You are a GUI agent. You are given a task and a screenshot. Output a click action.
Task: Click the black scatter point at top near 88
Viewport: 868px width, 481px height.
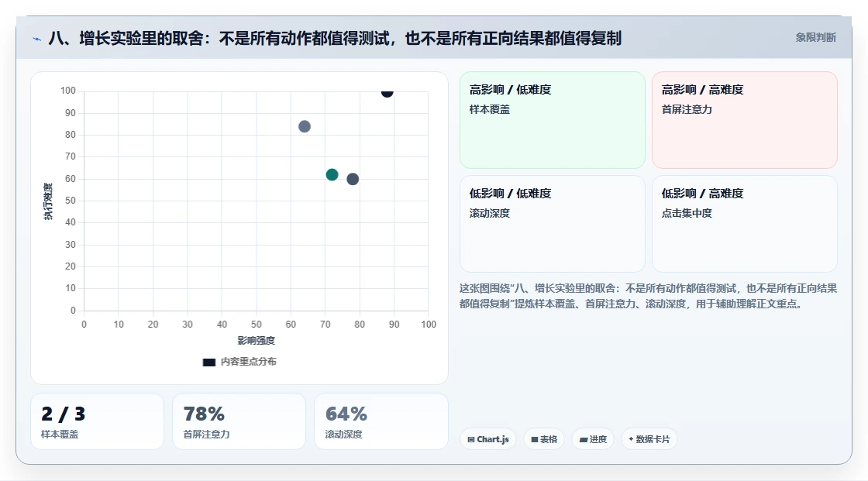click(387, 92)
